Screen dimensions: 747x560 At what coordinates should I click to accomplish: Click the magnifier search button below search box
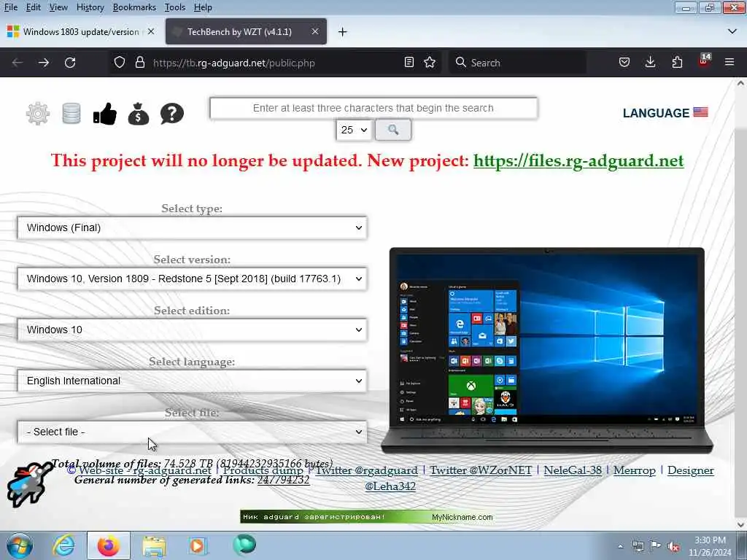[x=393, y=130]
